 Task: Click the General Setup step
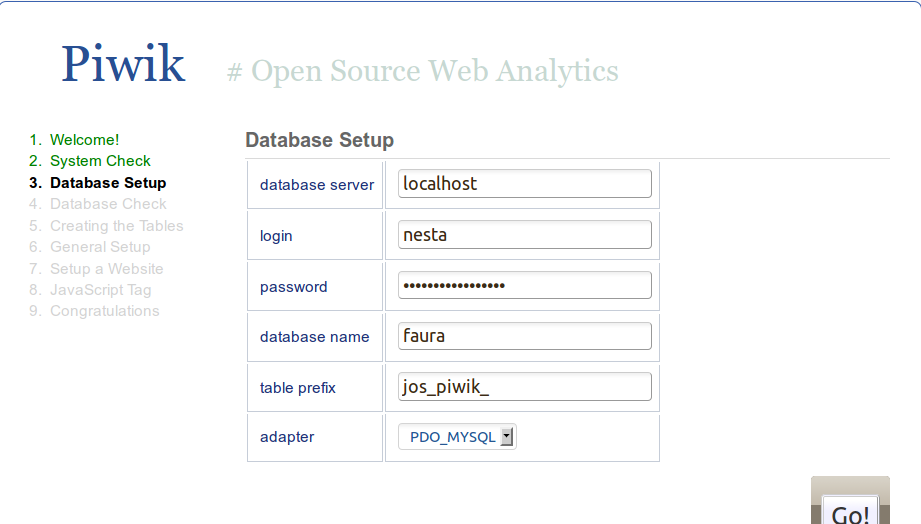[100, 247]
